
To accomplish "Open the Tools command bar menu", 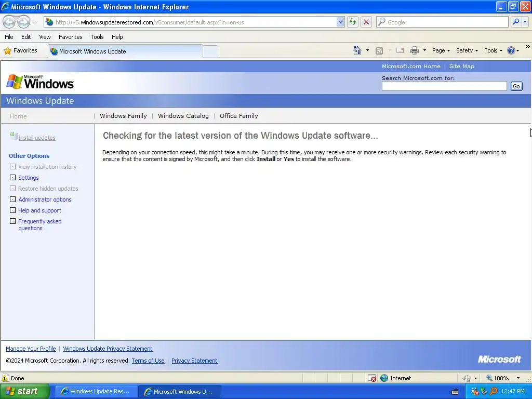I will tap(494, 50).
